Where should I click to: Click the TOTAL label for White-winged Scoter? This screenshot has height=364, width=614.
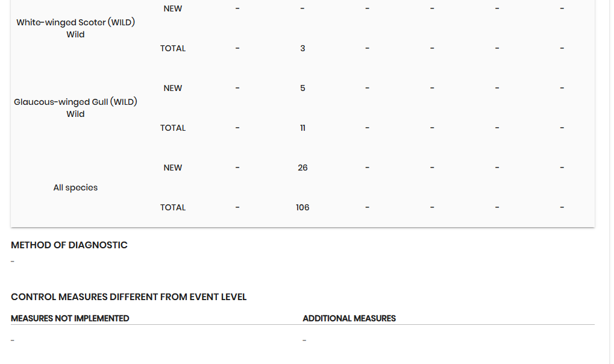(x=173, y=48)
